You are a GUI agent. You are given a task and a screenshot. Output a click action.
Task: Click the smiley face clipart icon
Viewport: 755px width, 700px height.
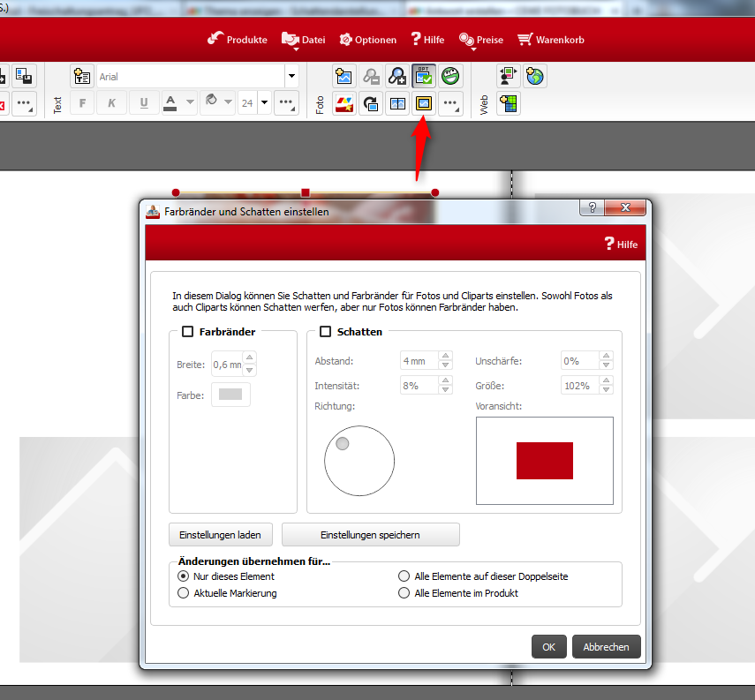450,77
